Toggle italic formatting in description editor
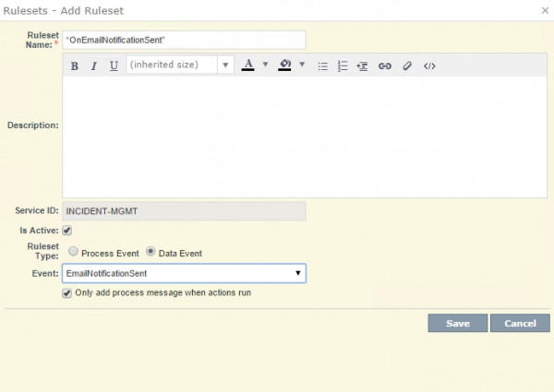 click(x=93, y=66)
